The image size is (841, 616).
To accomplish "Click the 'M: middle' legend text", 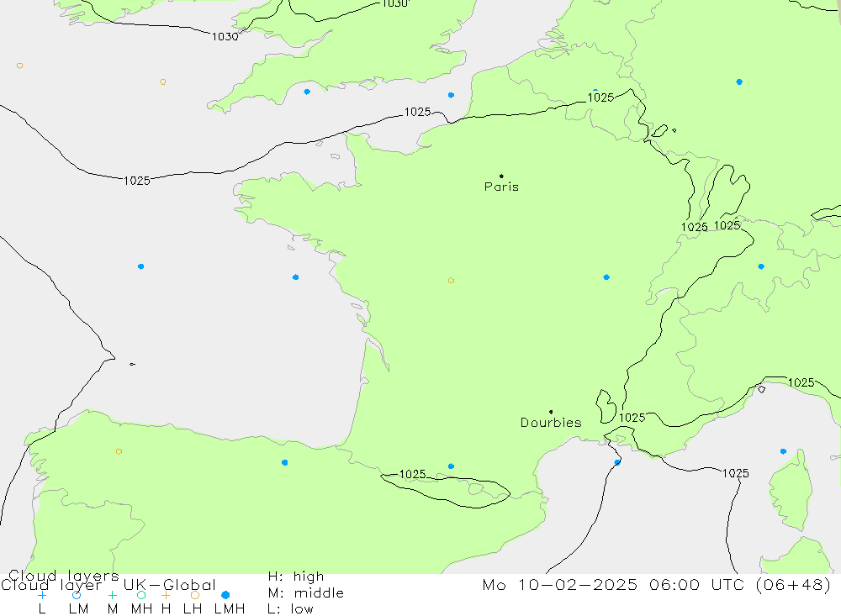I will tap(306, 593).
